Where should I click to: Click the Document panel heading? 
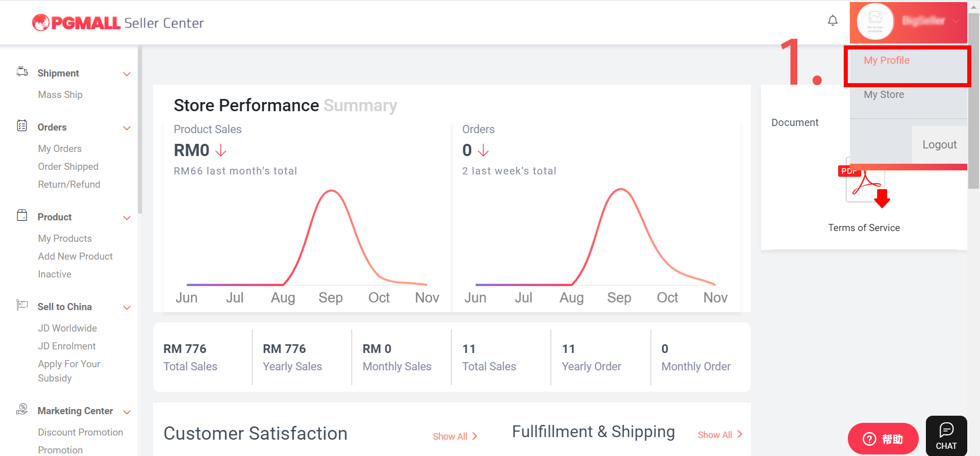(795, 122)
